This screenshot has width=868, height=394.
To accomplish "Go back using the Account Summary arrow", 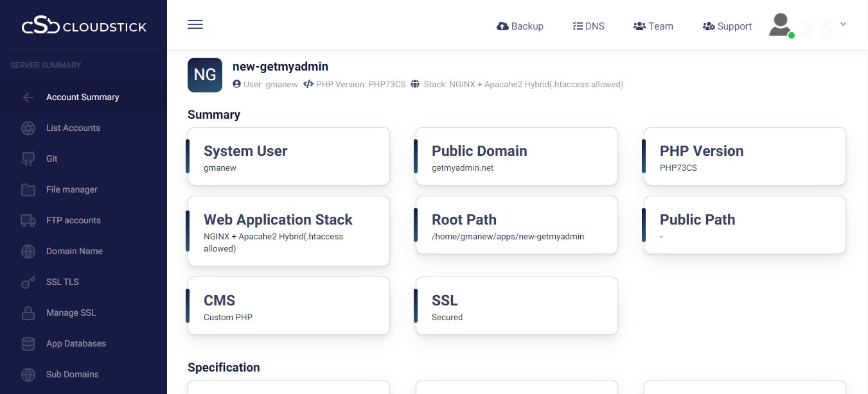I will click(x=28, y=97).
